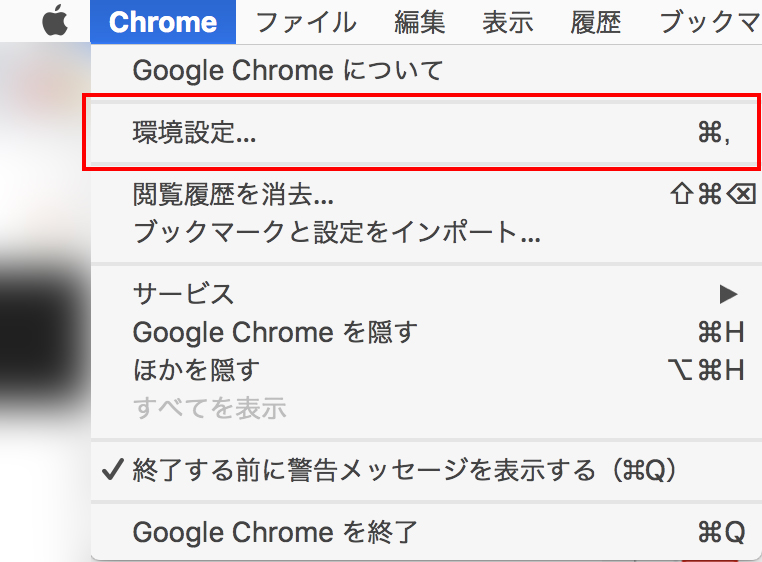Viewport: 762px width, 562px height.
Task: Select ブックマークと設定をインポート...
Action: [x=337, y=234]
